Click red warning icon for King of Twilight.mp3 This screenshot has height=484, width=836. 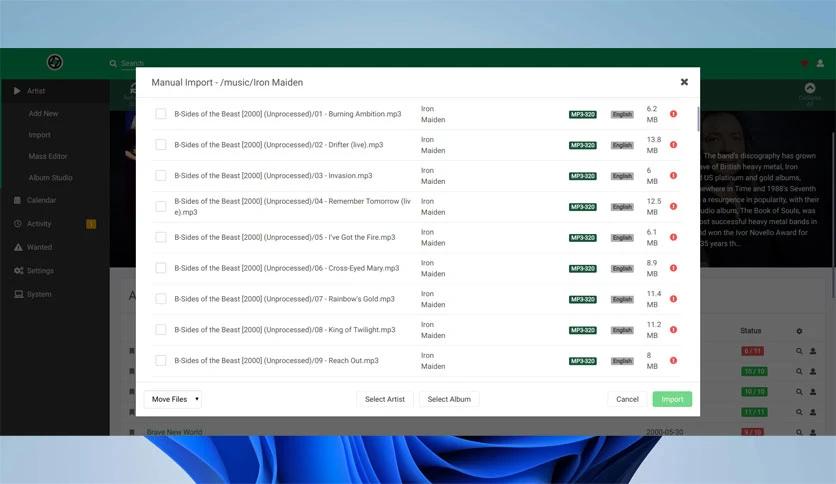pos(673,330)
